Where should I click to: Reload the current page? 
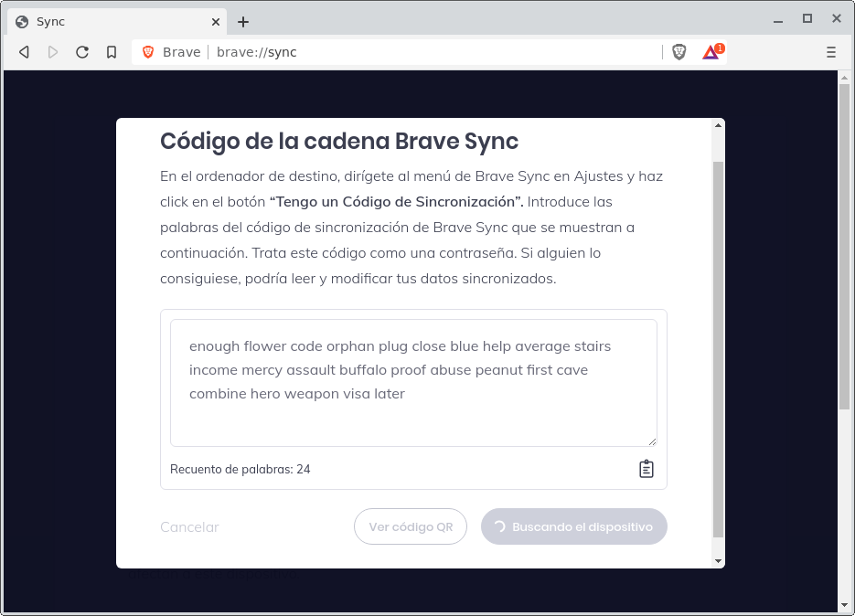[82, 52]
